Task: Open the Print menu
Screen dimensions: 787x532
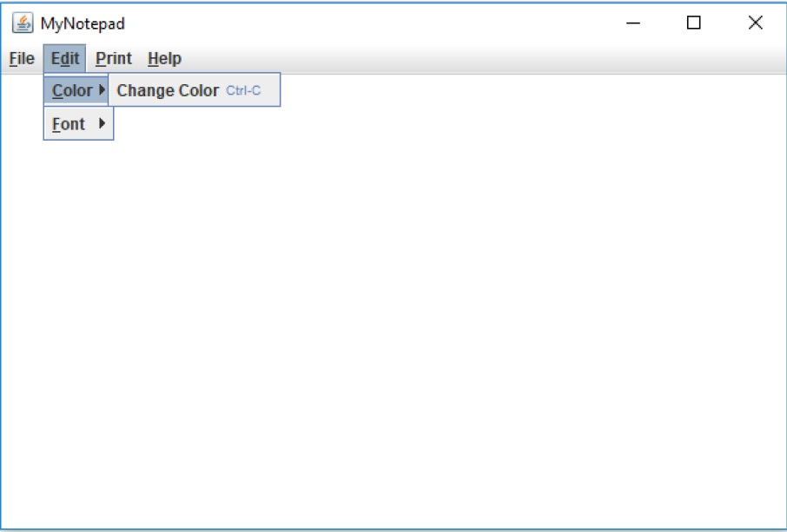Action: pyautogui.click(x=114, y=58)
